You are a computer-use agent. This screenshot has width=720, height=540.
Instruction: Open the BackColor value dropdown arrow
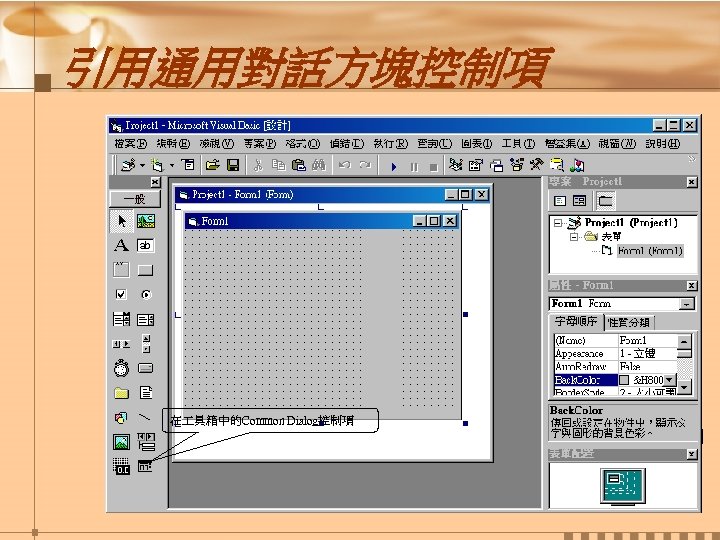(670, 380)
